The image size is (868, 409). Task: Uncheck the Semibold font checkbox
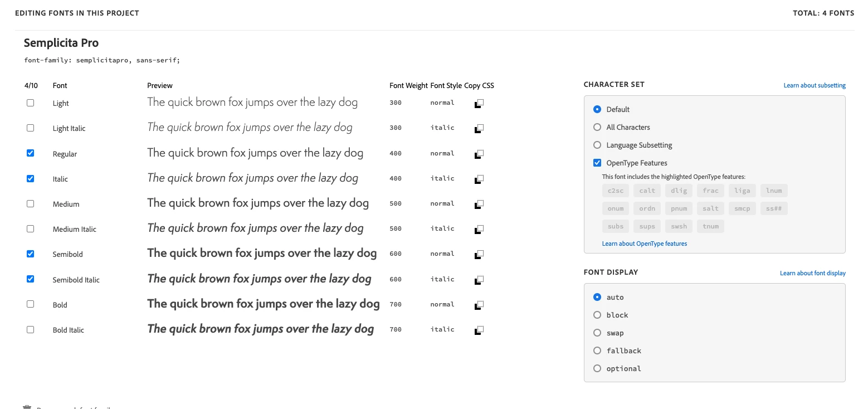pos(31,254)
